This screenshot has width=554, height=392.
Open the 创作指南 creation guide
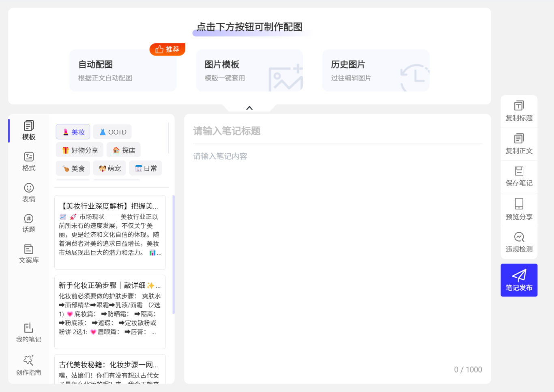(28, 366)
